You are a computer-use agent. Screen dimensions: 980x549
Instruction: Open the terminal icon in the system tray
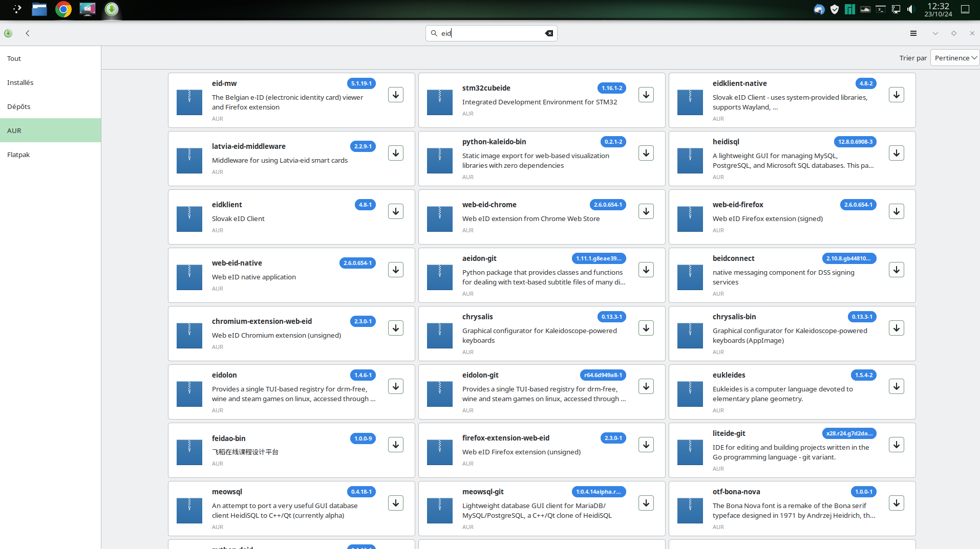pyautogui.click(x=881, y=9)
